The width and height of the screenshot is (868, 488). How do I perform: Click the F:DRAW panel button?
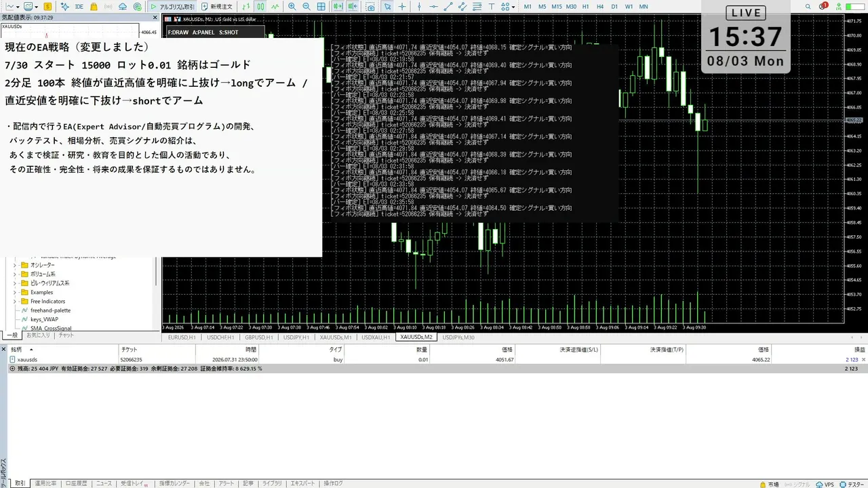click(x=178, y=32)
